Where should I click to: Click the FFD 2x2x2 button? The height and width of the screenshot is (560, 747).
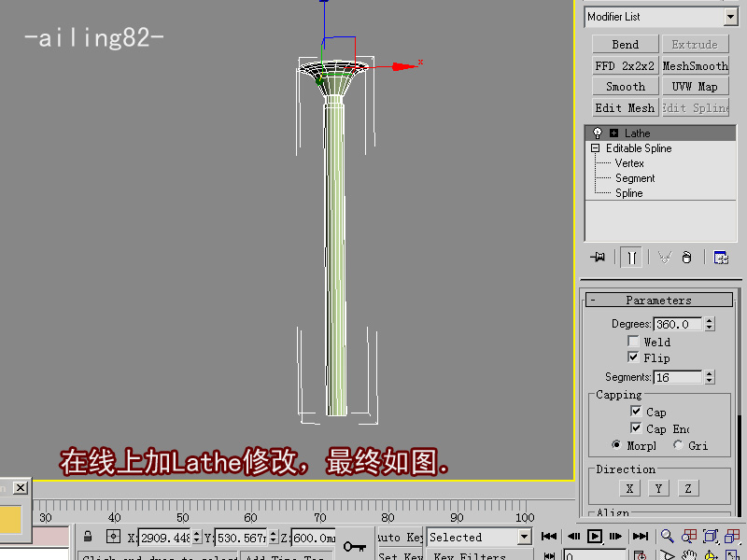pos(625,65)
